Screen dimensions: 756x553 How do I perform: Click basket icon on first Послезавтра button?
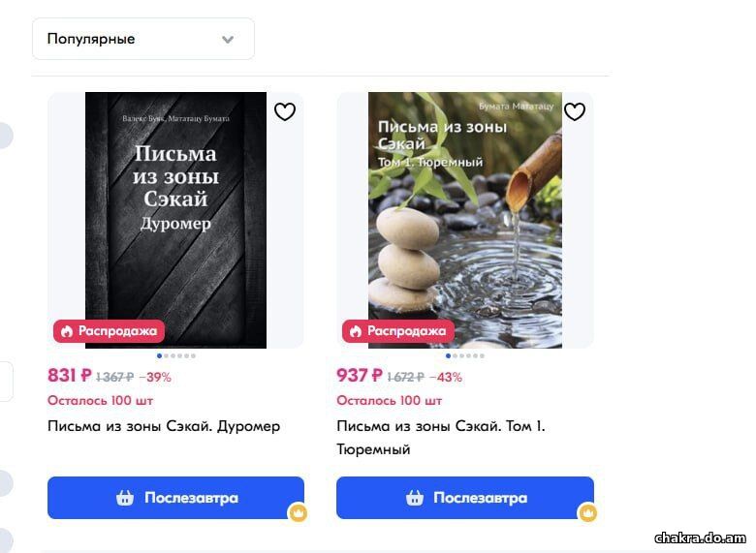point(125,498)
